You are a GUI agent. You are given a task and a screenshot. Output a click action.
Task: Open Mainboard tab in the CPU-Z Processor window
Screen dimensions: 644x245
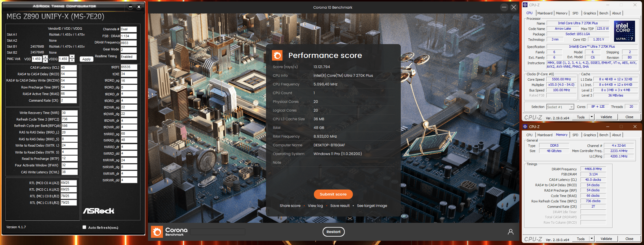pyautogui.click(x=545, y=13)
